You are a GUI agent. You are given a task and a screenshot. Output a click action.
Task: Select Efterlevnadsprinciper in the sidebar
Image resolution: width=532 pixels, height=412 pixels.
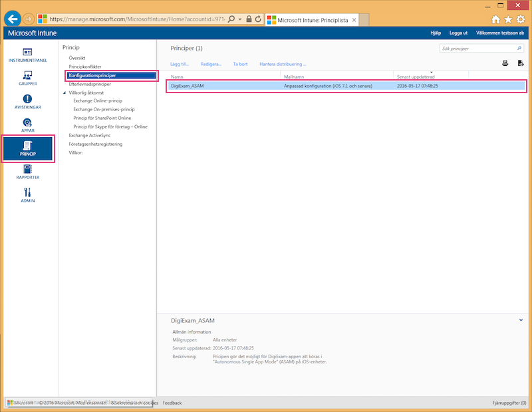point(90,84)
